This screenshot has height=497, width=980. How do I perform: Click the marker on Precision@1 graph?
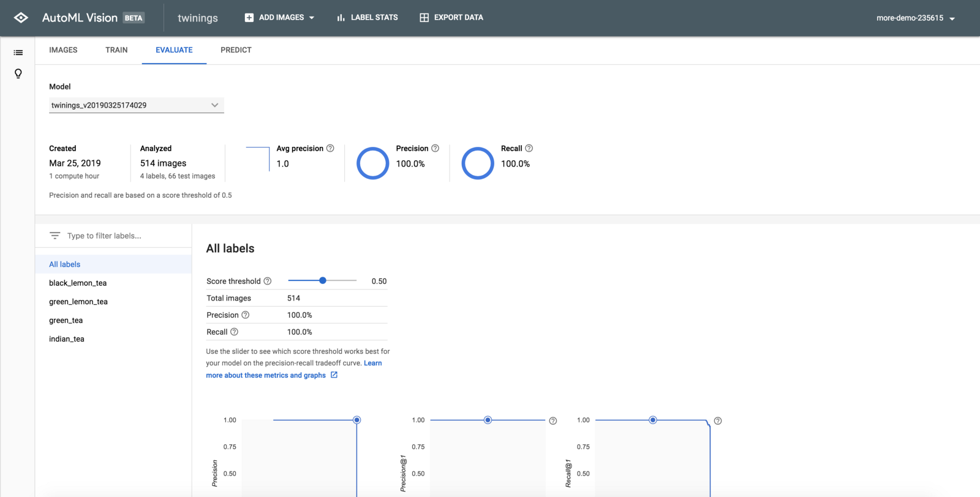pyautogui.click(x=488, y=420)
